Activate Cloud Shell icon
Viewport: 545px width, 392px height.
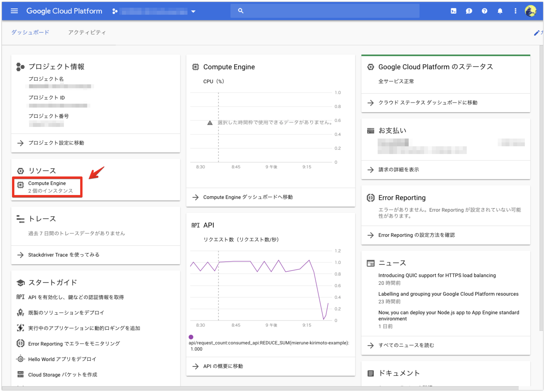(x=453, y=11)
